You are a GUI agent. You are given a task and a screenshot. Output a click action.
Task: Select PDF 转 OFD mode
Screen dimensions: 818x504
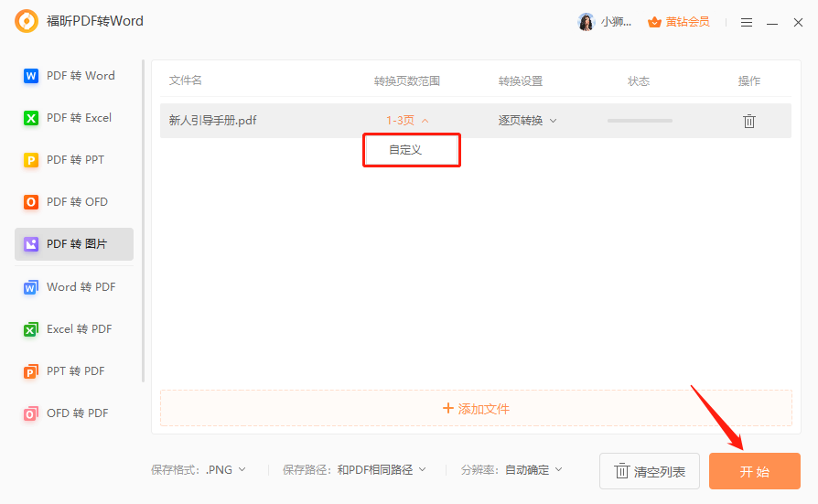coord(74,202)
